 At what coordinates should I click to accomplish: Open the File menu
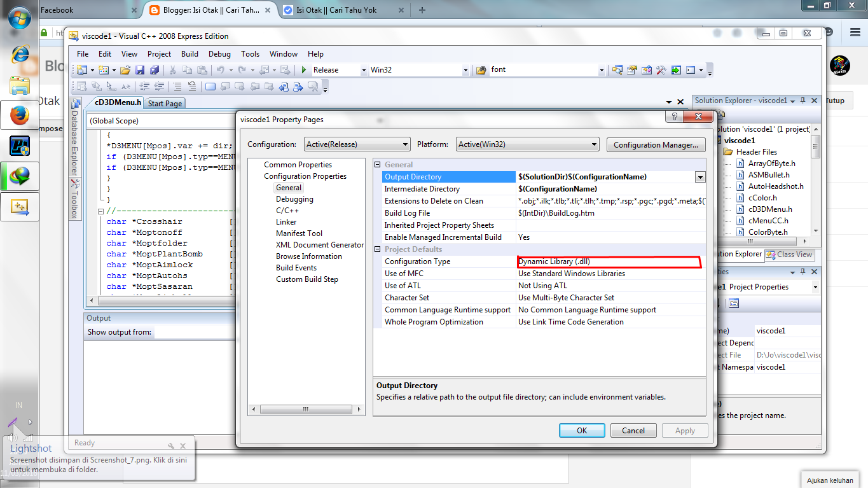click(x=83, y=54)
